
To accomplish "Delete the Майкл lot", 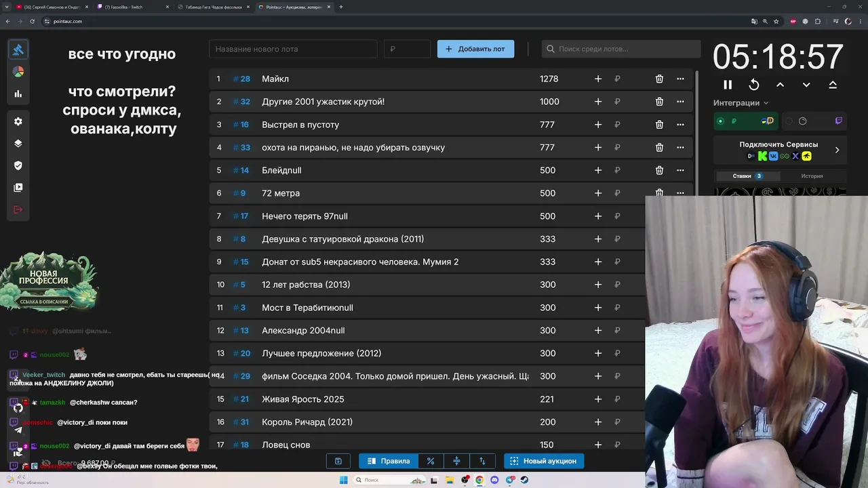I will (659, 79).
